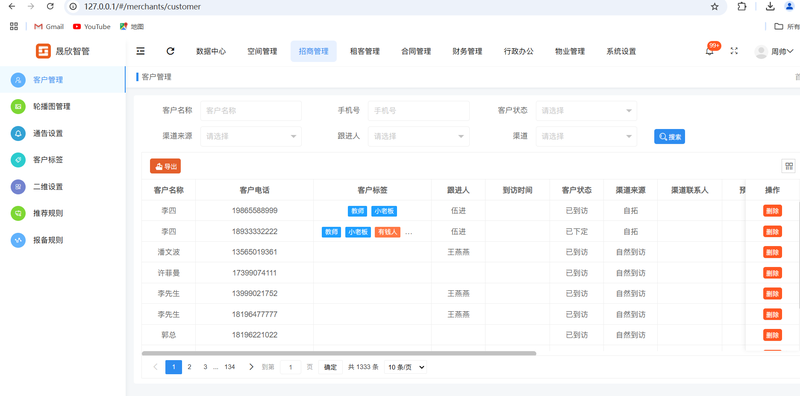The width and height of the screenshot is (800, 396).
Task: Click the blue 搜索 button
Action: pos(669,136)
